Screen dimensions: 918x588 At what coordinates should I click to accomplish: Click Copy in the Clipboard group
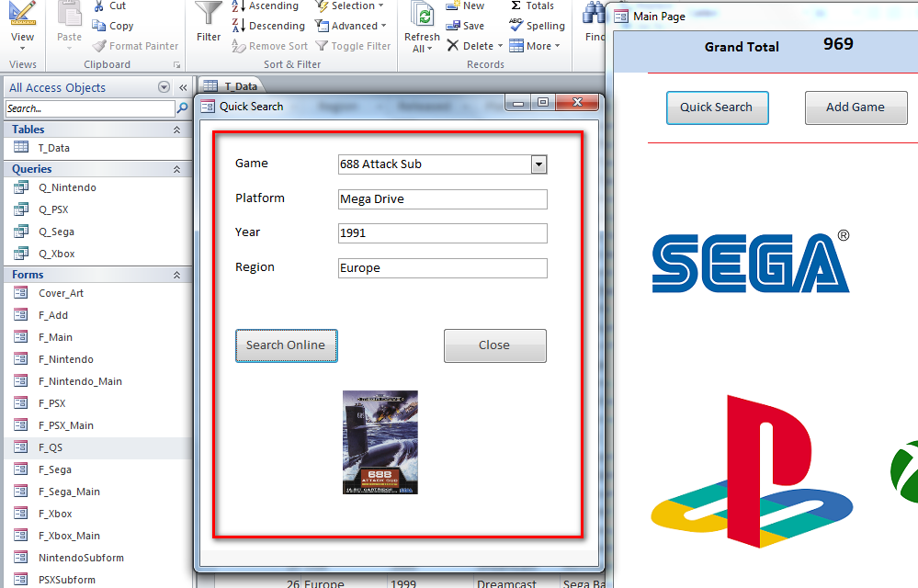(x=113, y=26)
